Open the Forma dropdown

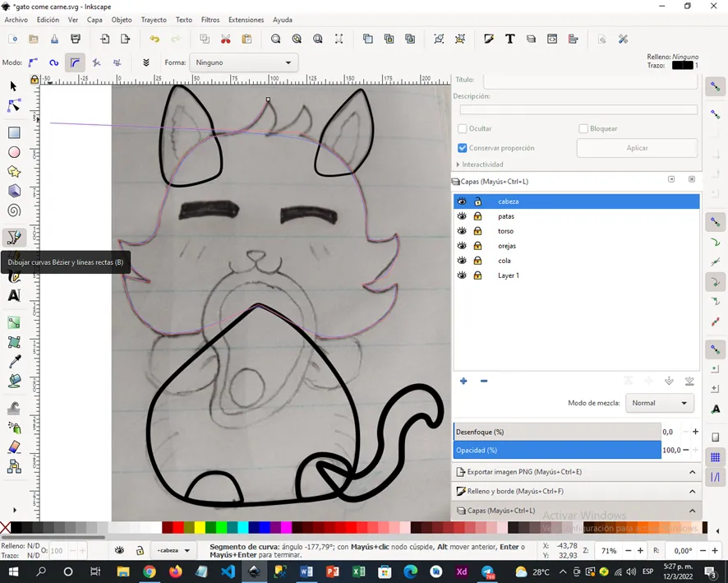[x=244, y=62]
